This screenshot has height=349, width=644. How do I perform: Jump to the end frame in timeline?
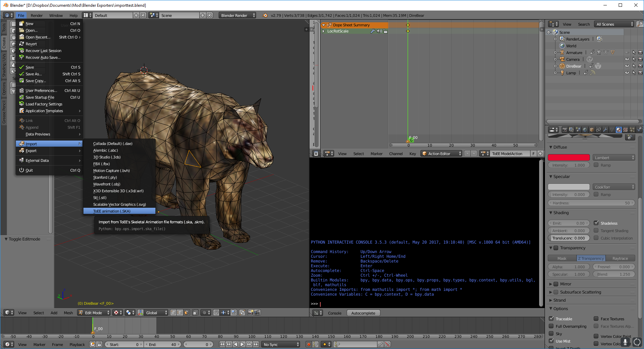pyautogui.click(x=256, y=344)
